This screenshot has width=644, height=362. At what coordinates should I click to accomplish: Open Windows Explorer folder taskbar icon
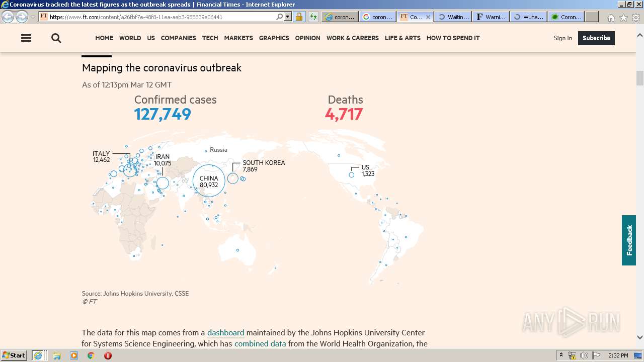[57, 355]
